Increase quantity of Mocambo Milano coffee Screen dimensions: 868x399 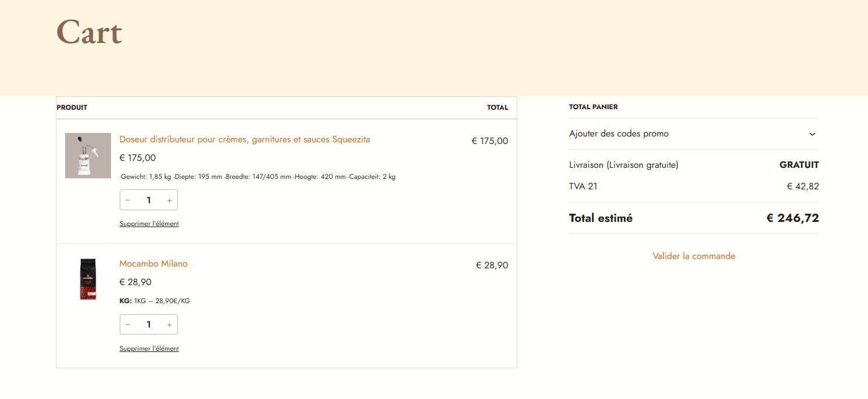click(x=169, y=325)
